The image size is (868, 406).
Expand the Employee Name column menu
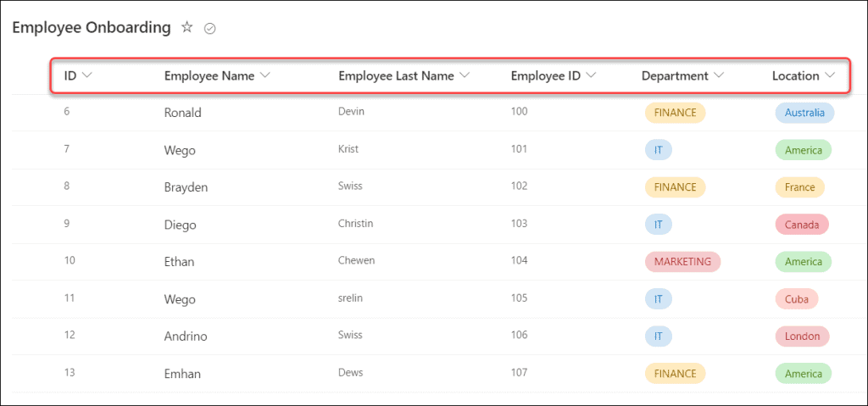[264, 76]
